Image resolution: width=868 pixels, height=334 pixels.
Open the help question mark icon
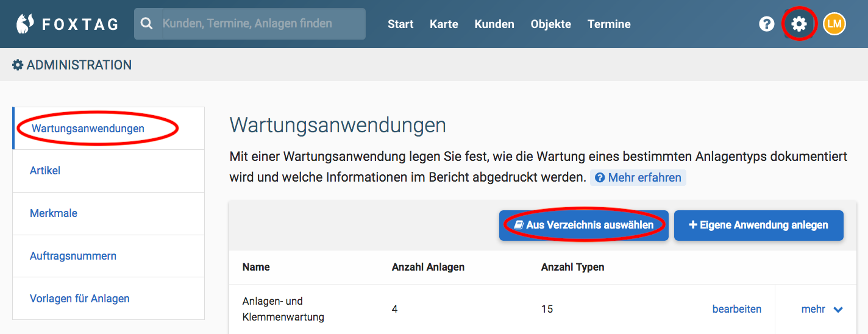tap(766, 24)
